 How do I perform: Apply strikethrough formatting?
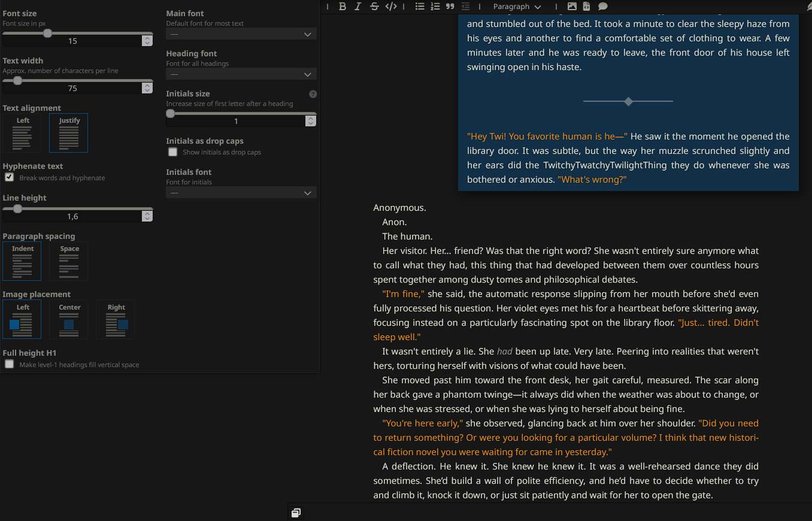click(x=374, y=7)
